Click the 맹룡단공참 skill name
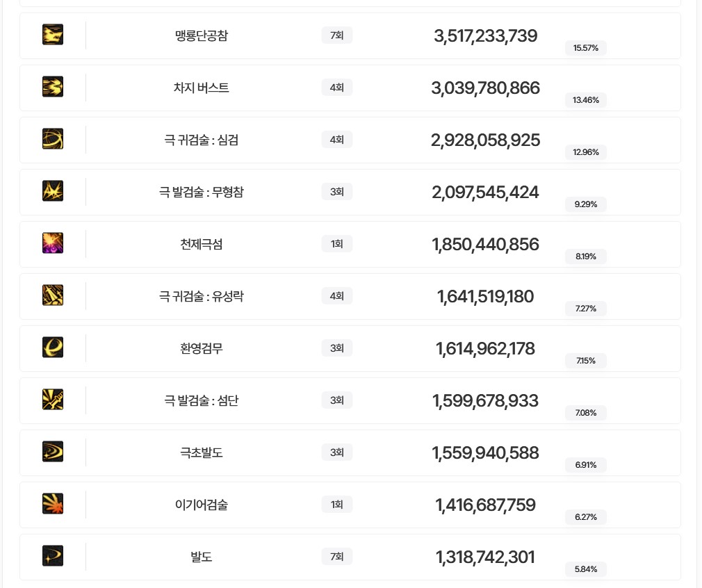This screenshot has width=702, height=588. 202,35
